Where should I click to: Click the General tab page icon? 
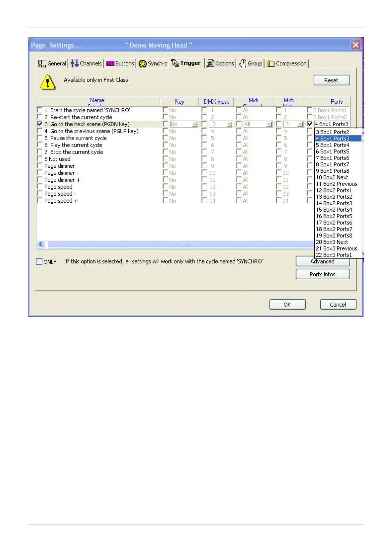[x=42, y=63]
